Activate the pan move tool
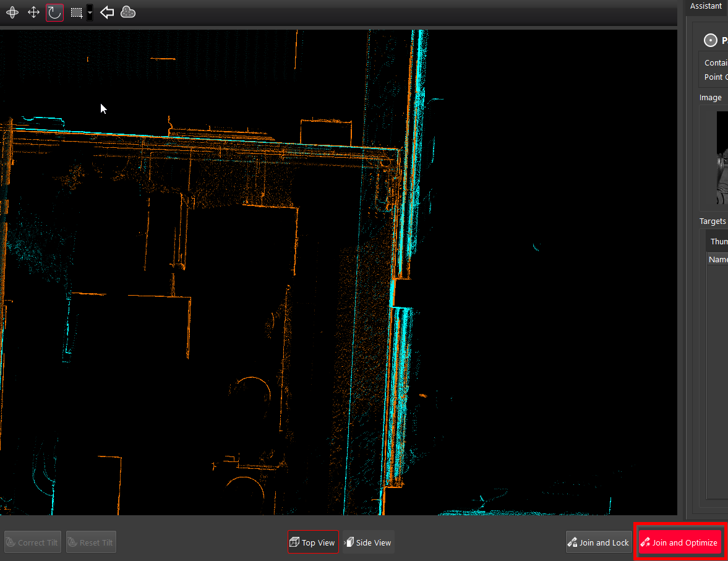This screenshot has width=728, height=561. 34,12
